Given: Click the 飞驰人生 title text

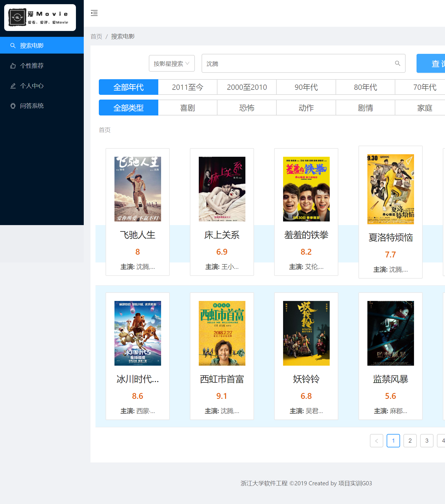Looking at the screenshot, I should pos(138,235).
